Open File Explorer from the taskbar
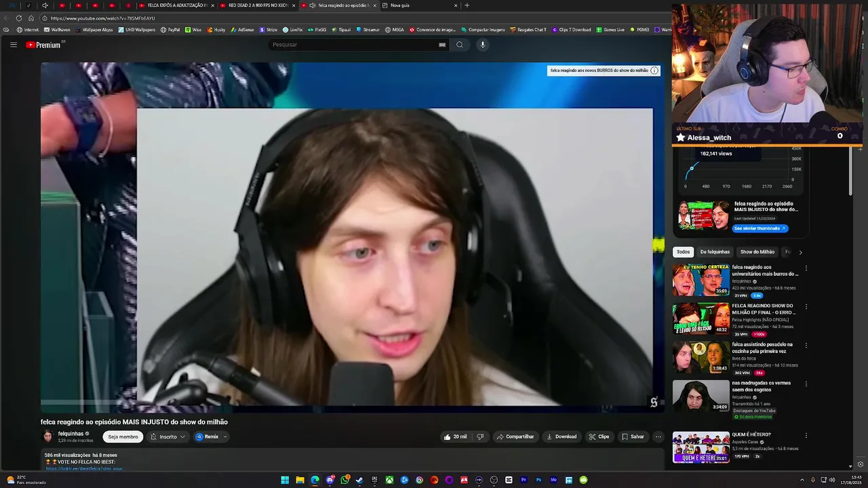 click(300, 480)
